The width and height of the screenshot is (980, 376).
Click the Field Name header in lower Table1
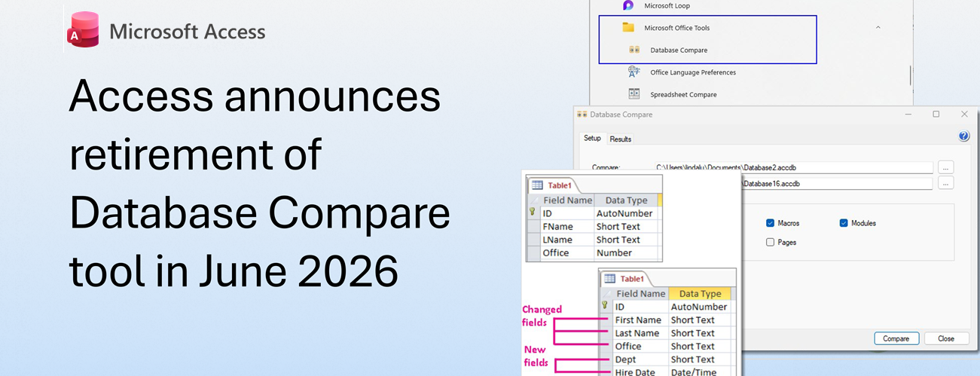(640, 294)
